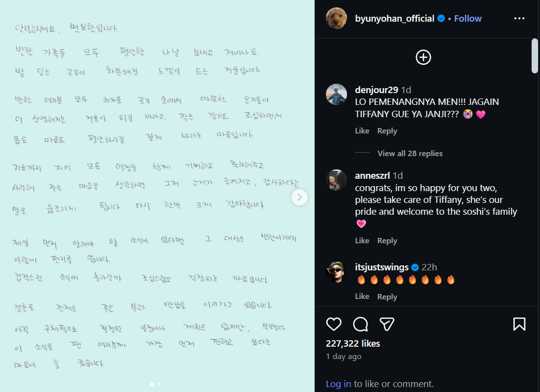Load more comments with the plus circle
Screen dimensions: 540x392
pyautogui.click(x=423, y=57)
